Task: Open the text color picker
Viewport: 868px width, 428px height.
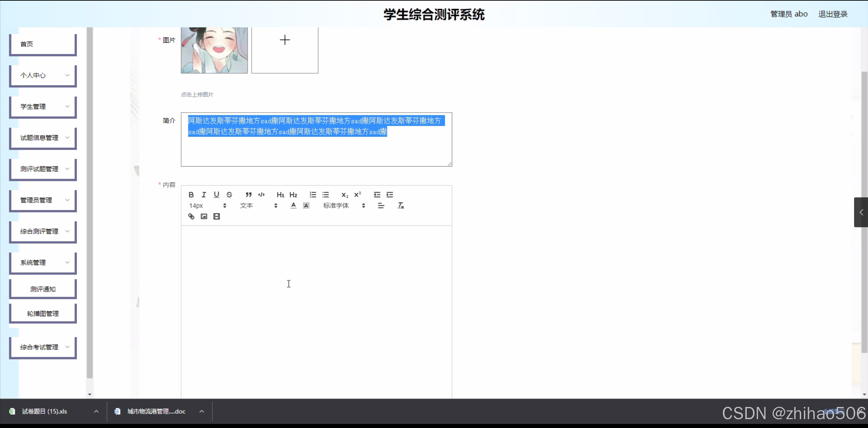Action: (x=293, y=206)
